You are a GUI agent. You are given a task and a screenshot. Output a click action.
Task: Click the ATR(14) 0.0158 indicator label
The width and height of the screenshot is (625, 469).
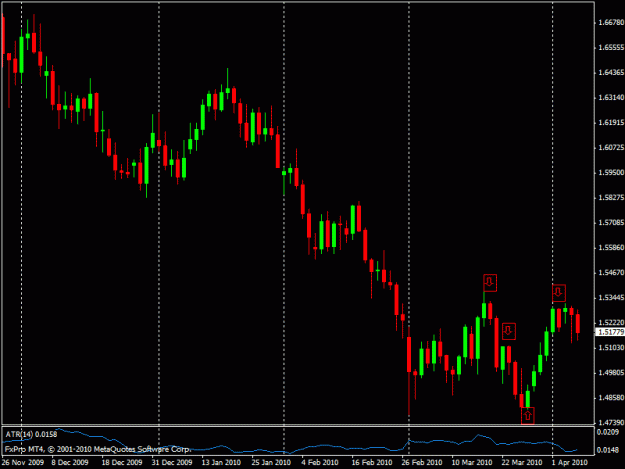(x=31, y=434)
